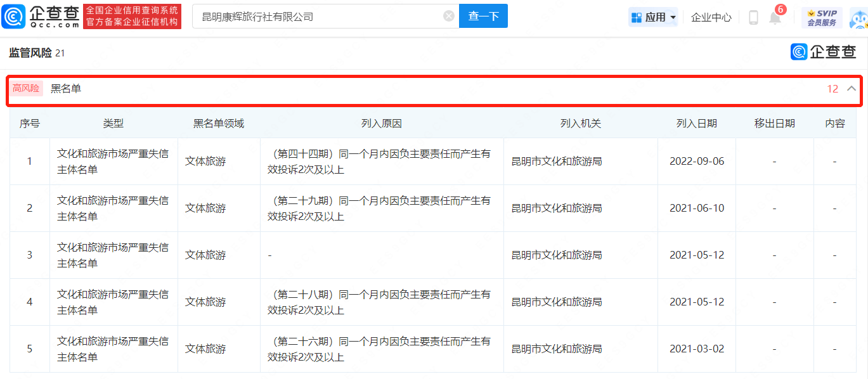Click 昆明市文化和旅游局 in row 5
The width and height of the screenshot is (868, 379).
tap(557, 349)
